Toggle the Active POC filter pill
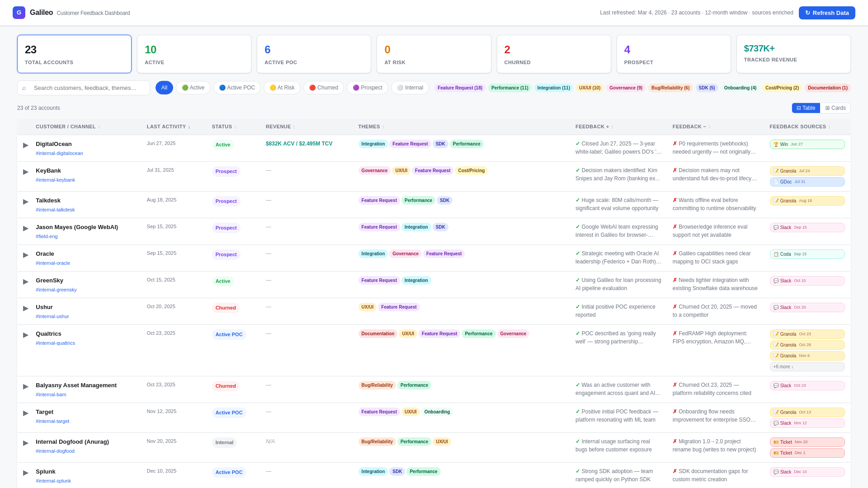Screen dimensions: 868x488 [237, 88]
